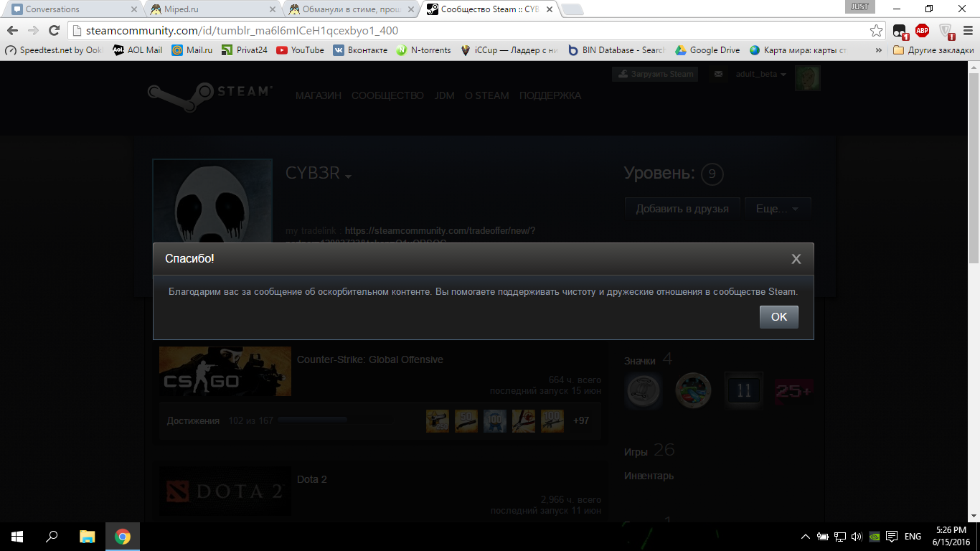980x551 pixels.
Task: Open the Counter-Strike: Global Offensive link
Action: pyautogui.click(x=370, y=359)
